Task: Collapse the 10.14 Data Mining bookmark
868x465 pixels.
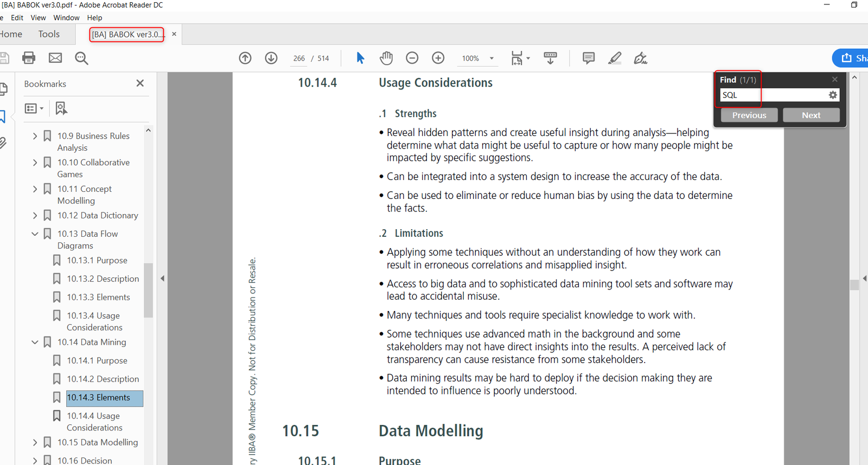Action: click(x=35, y=343)
